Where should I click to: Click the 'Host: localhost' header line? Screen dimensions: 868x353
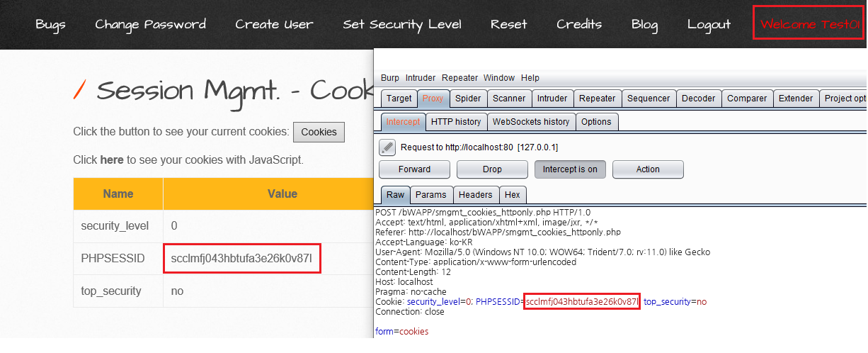404,281
